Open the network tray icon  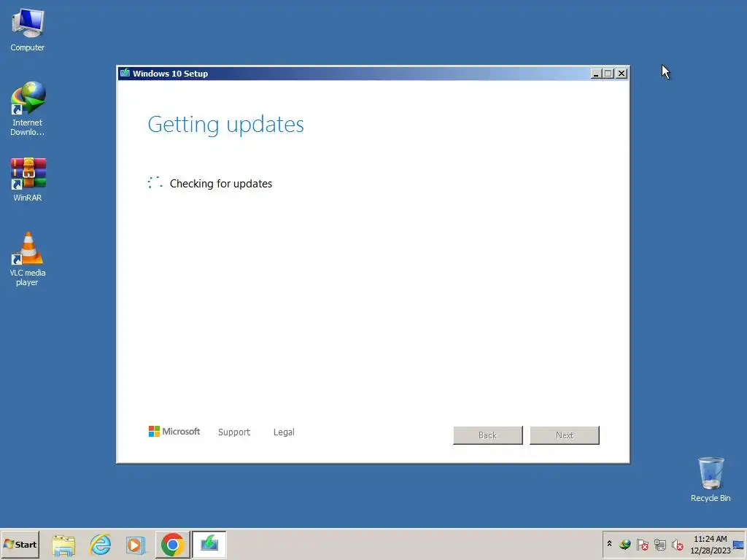[x=659, y=544]
